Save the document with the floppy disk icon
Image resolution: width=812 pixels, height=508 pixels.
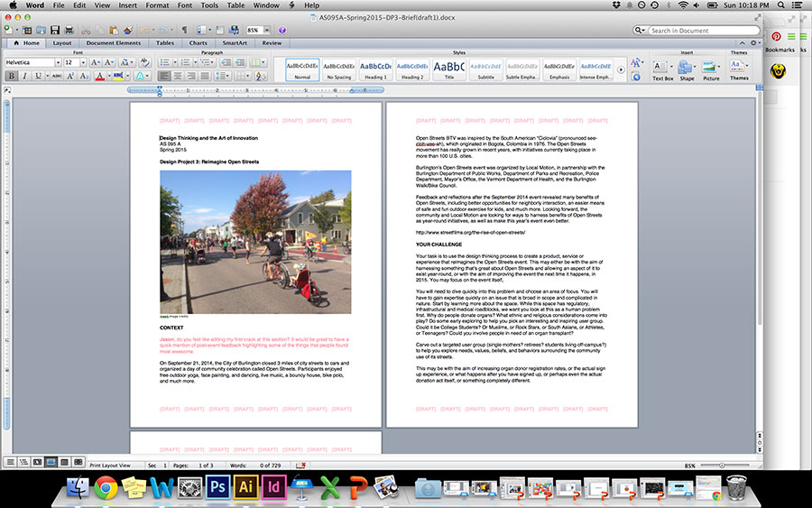click(x=55, y=30)
